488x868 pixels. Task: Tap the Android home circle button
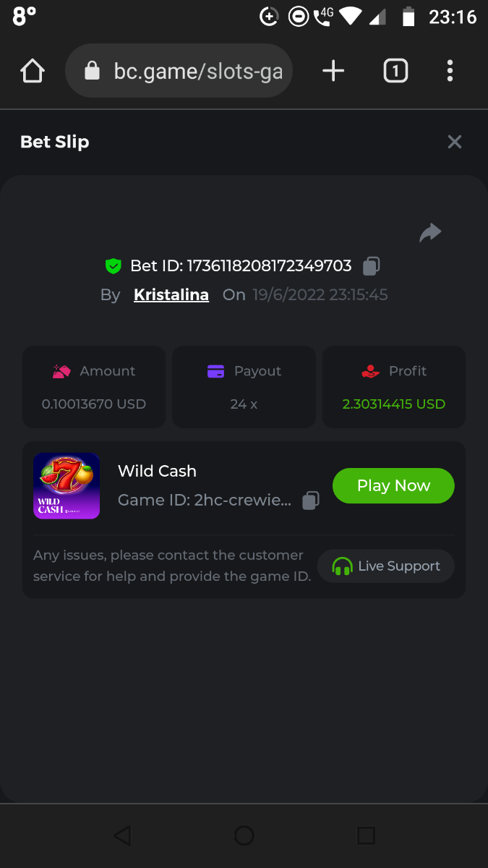pos(244,836)
